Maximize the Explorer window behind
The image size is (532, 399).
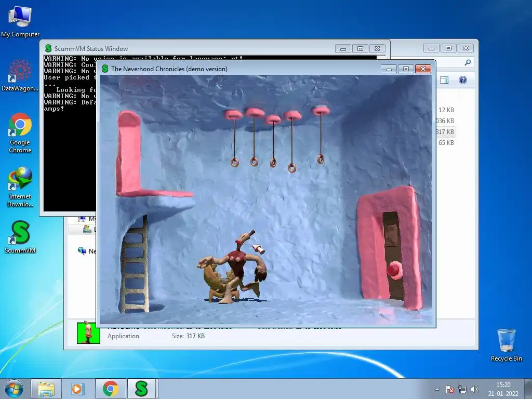pos(448,48)
